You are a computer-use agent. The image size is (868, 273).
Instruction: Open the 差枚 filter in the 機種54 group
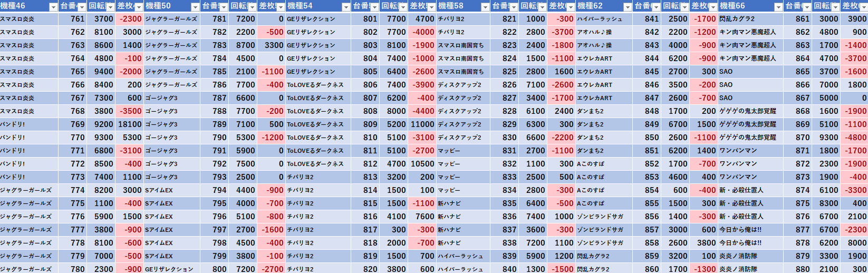(431, 7)
